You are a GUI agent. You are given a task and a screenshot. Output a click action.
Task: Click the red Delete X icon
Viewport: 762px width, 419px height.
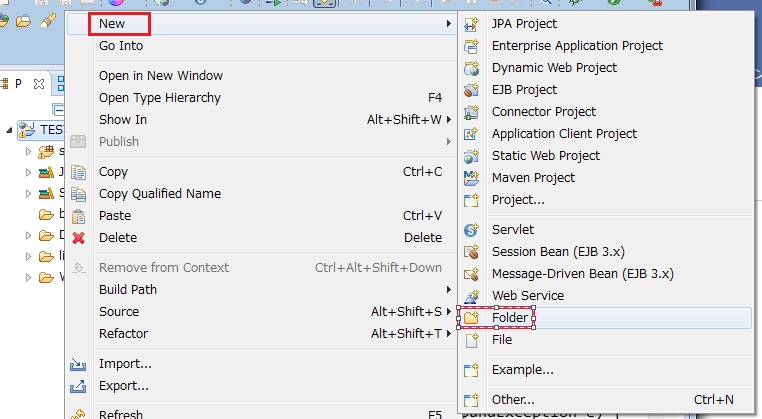tap(79, 238)
